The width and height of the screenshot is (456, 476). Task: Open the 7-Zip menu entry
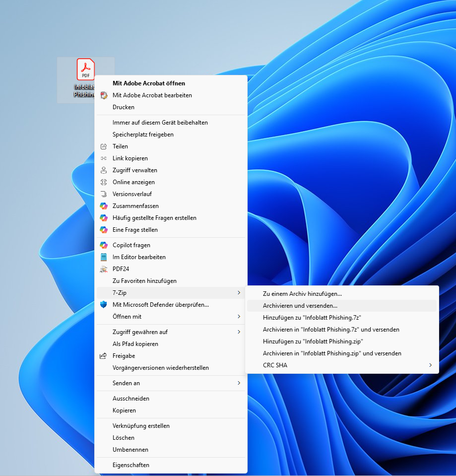tap(171, 293)
